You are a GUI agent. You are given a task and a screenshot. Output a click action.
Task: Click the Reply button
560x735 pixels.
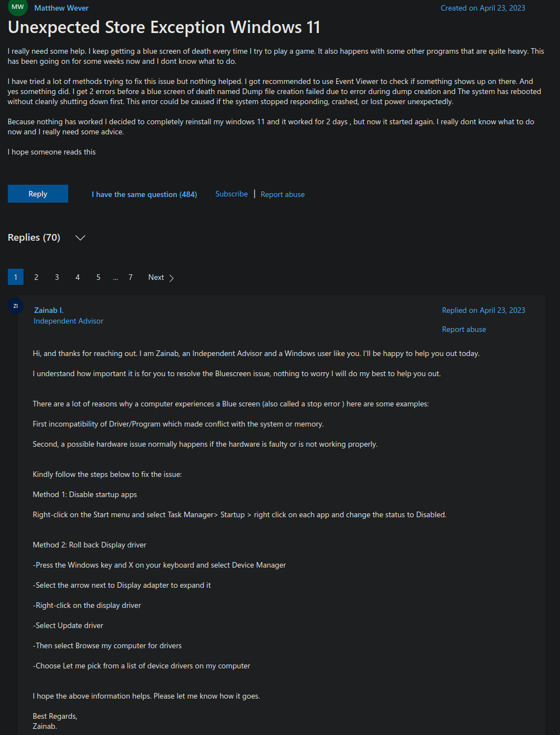[x=38, y=194]
